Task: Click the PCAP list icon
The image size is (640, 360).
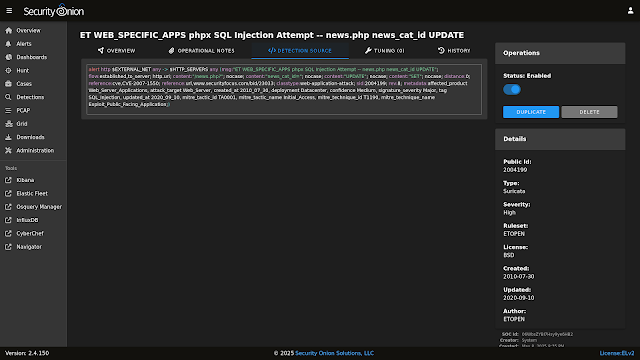Action: tap(8, 111)
